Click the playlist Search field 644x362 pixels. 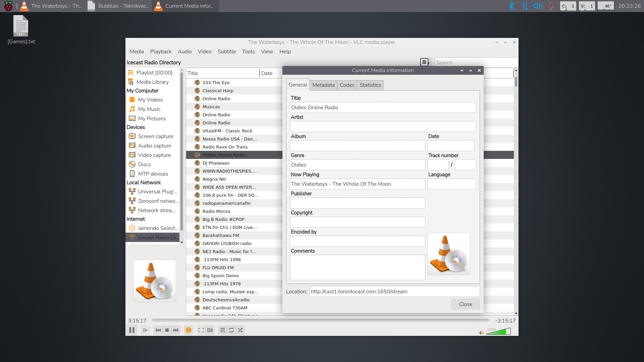(476, 62)
